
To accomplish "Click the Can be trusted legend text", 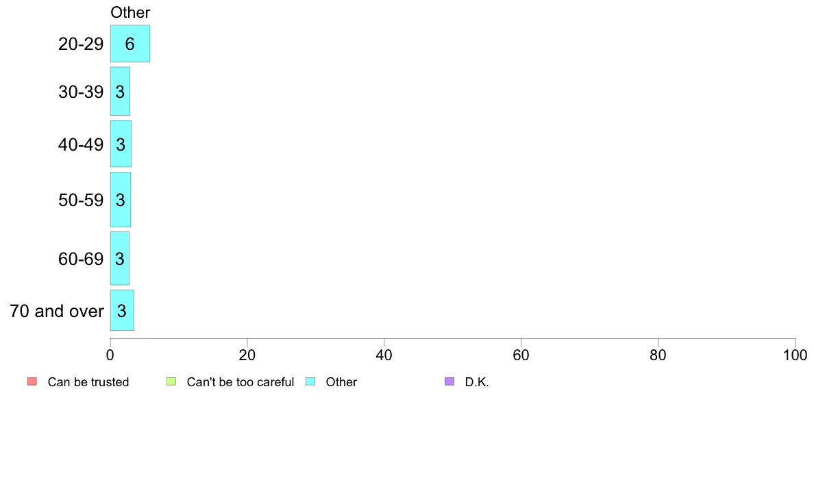I will pos(88,382).
